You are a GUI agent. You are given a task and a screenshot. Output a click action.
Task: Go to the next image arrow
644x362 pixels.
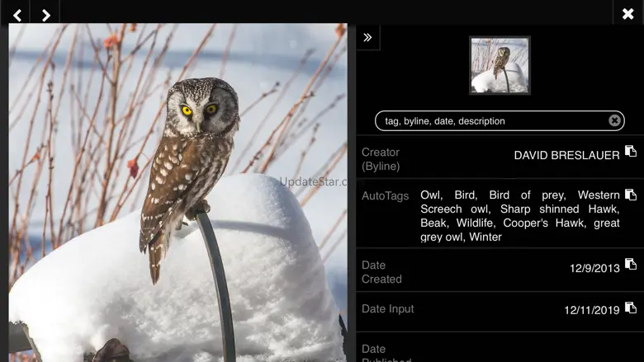tap(45, 15)
